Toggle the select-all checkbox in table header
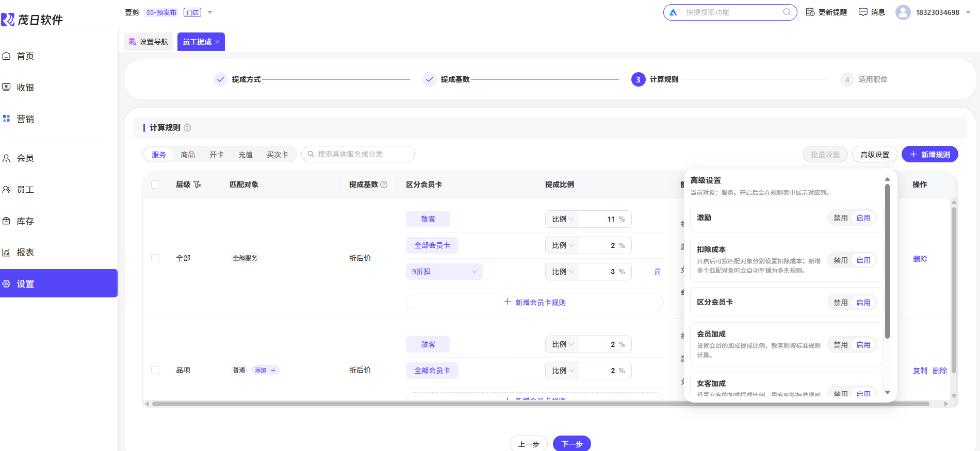This screenshot has height=451, width=980. click(x=155, y=185)
